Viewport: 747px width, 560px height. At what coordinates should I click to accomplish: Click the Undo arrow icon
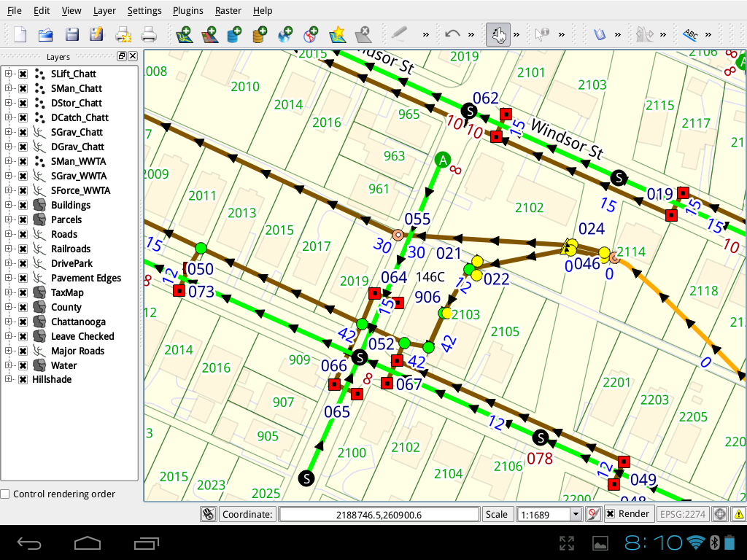[x=452, y=34]
